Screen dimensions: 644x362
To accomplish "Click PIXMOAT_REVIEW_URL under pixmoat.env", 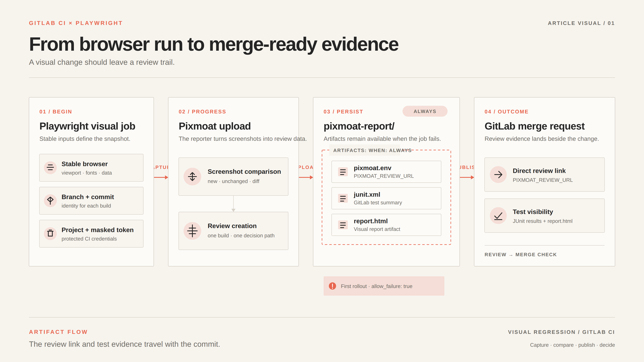I will pyautogui.click(x=384, y=176).
